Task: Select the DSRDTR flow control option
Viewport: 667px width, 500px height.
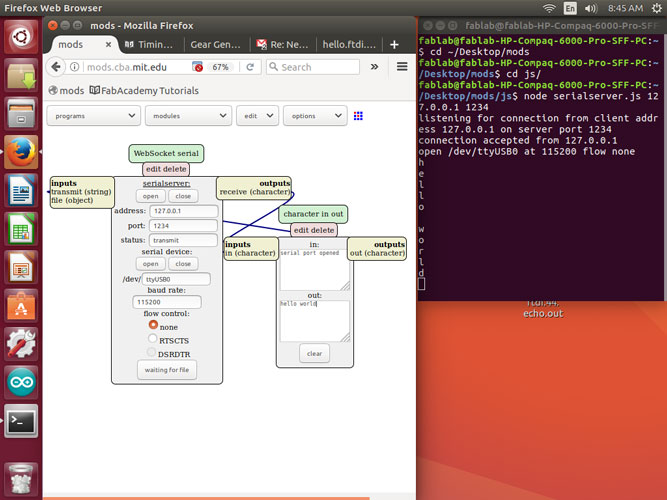Action: tap(151, 352)
